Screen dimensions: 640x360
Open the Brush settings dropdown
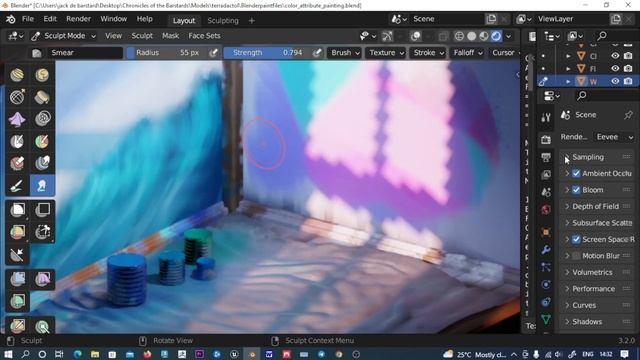tap(345, 53)
